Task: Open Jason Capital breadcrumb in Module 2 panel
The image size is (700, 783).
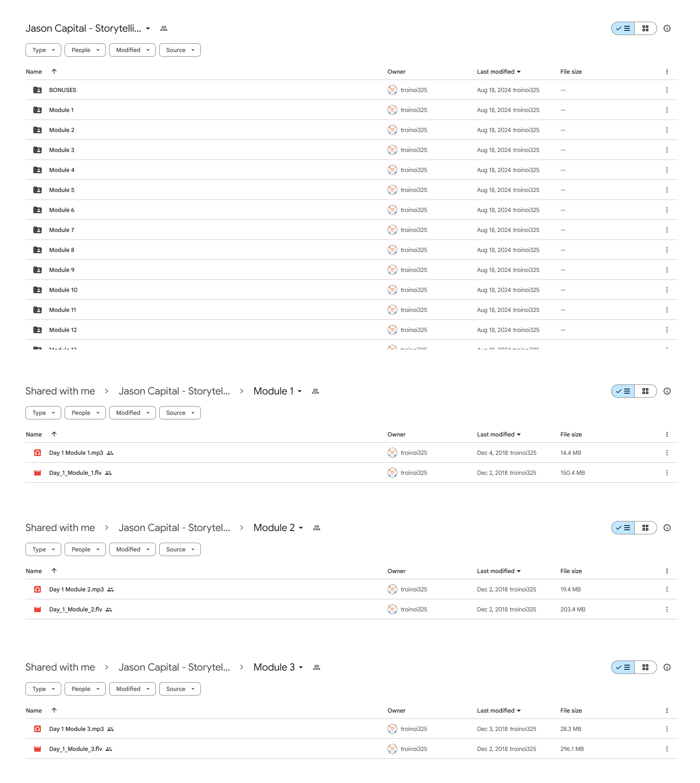Action: click(x=174, y=528)
